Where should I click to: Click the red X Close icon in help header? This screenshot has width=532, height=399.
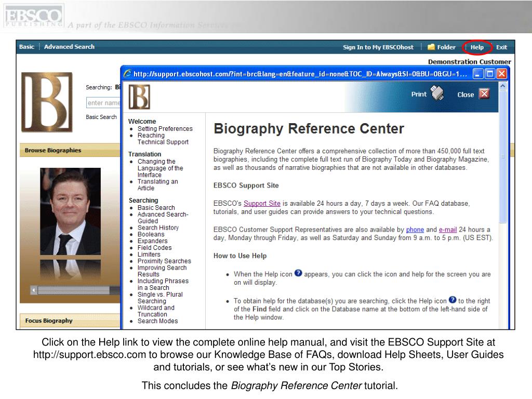pyautogui.click(x=484, y=94)
